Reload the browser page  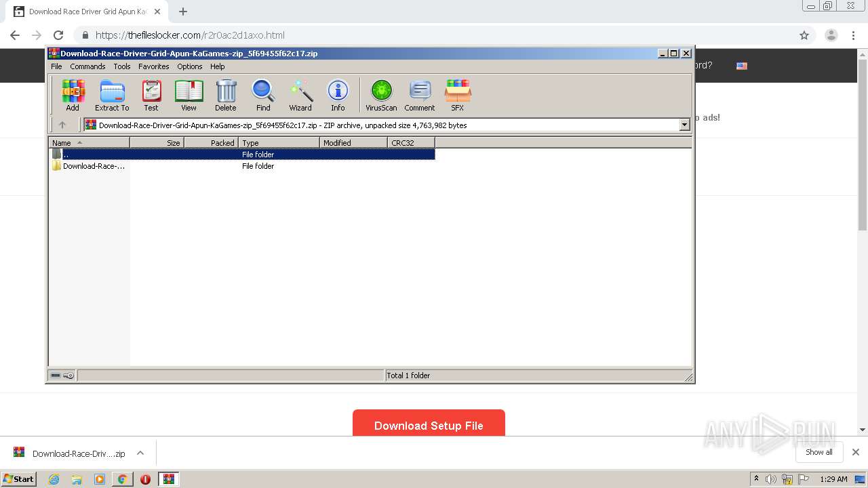[58, 35]
